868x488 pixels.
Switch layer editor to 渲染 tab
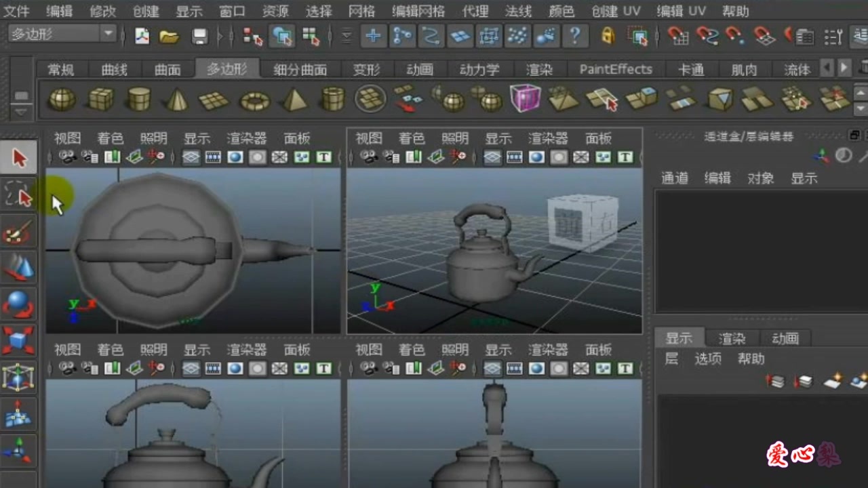point(732,338)
